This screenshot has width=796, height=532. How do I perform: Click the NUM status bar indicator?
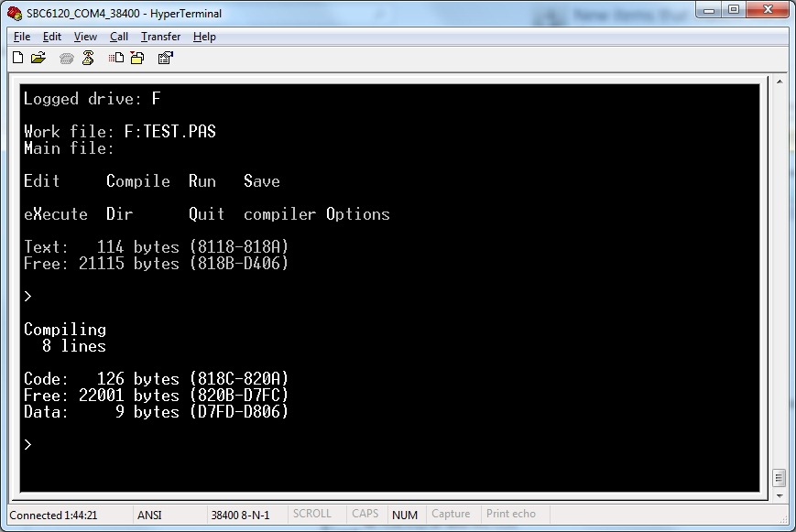[405, 515]
